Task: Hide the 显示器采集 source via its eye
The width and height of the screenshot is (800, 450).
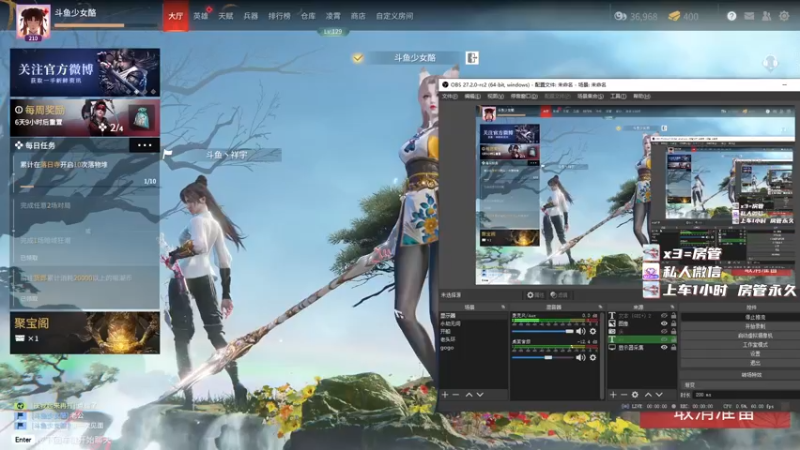Action: [x=664, y=347]
